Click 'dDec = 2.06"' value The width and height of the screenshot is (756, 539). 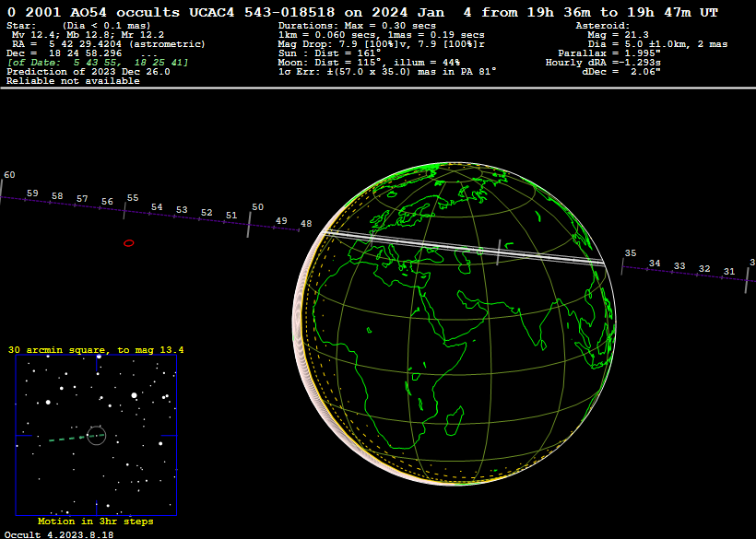point(621,72)
